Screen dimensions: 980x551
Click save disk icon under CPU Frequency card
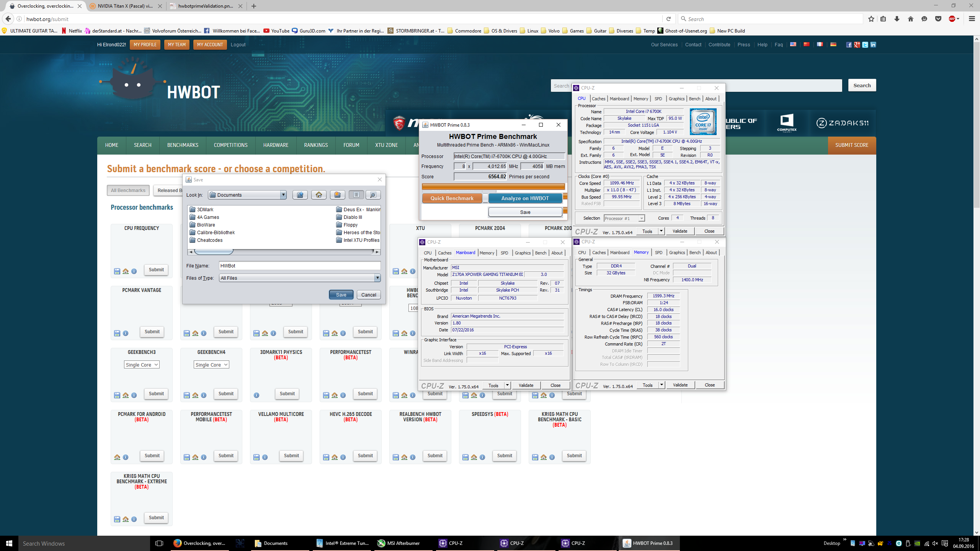pos(117,271)
